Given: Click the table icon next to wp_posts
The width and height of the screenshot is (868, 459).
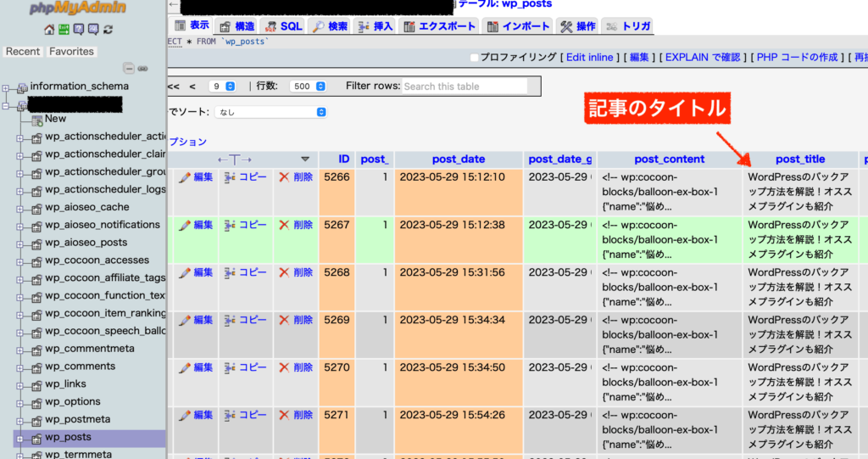Looking at the screenshot, I should 36,439.
